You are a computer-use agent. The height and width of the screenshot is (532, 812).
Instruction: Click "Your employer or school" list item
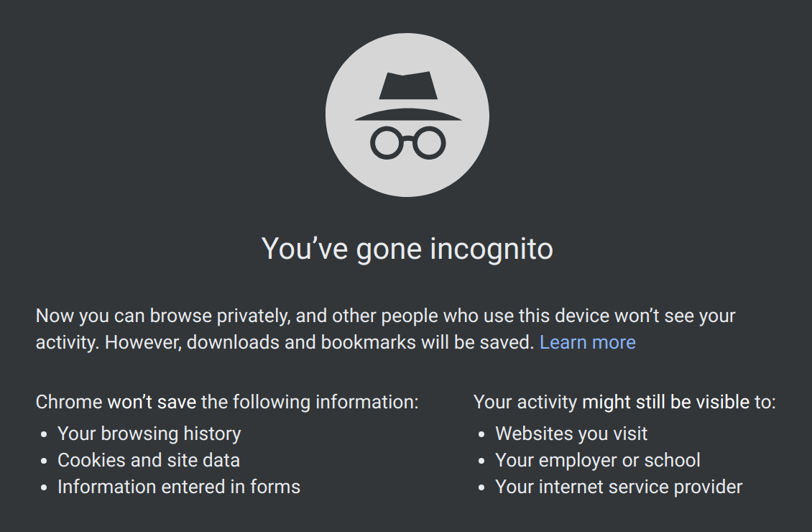(x=598, y=460)
